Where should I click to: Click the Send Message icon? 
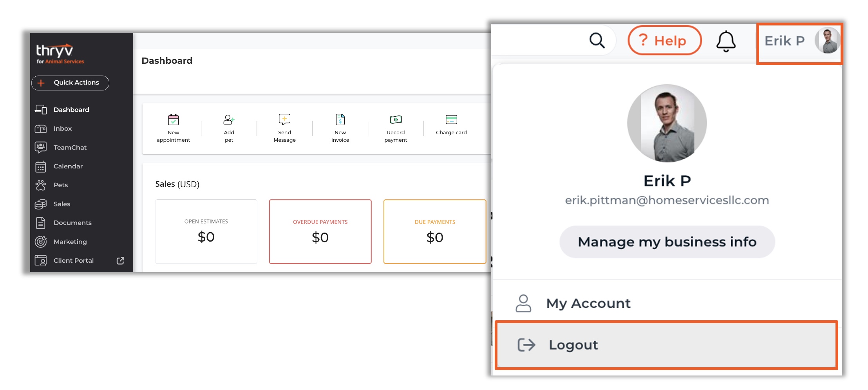coord(284,119)
